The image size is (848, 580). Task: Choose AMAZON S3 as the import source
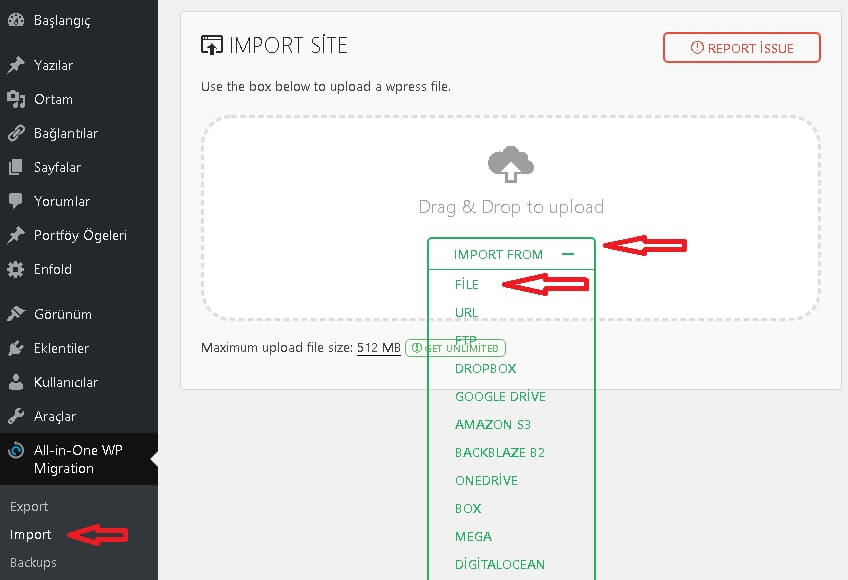(x=493, y=425)
